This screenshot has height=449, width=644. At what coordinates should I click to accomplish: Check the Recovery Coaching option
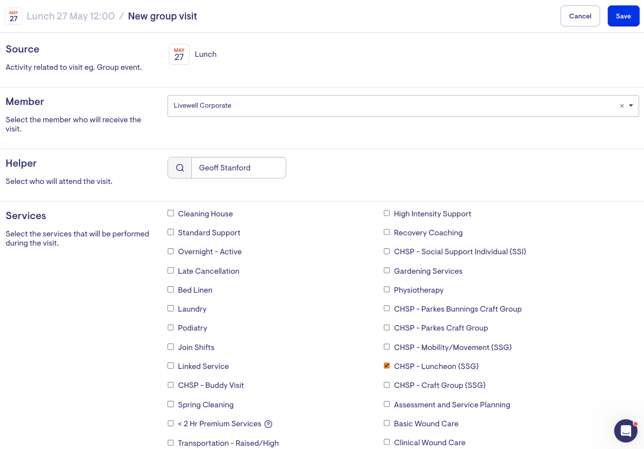coord(387,232)
